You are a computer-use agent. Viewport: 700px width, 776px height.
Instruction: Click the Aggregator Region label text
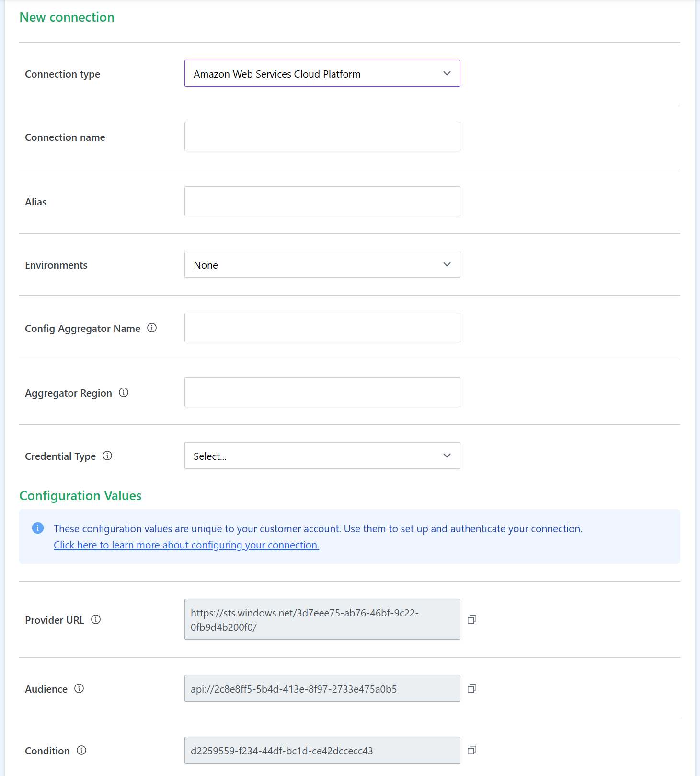(69, 393)
